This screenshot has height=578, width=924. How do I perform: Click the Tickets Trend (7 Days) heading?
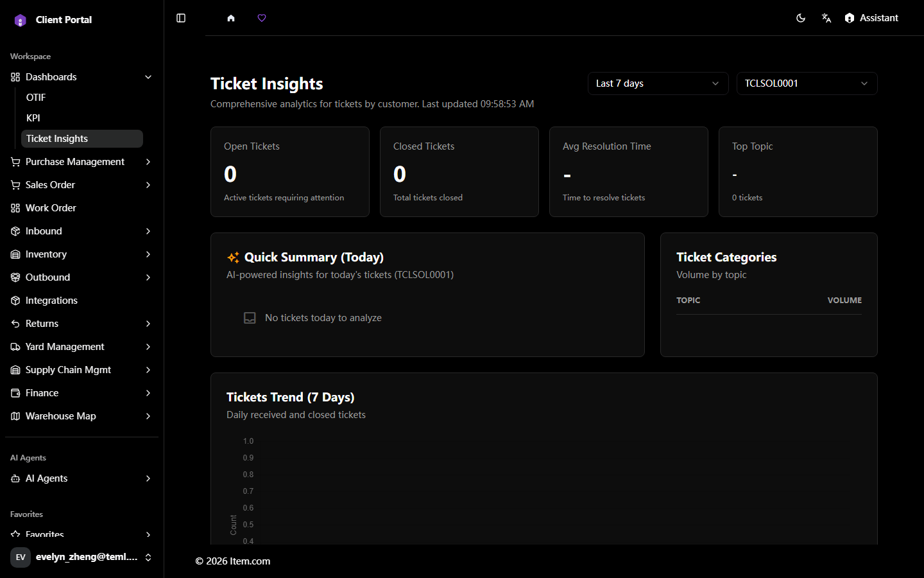coord(290,397)
